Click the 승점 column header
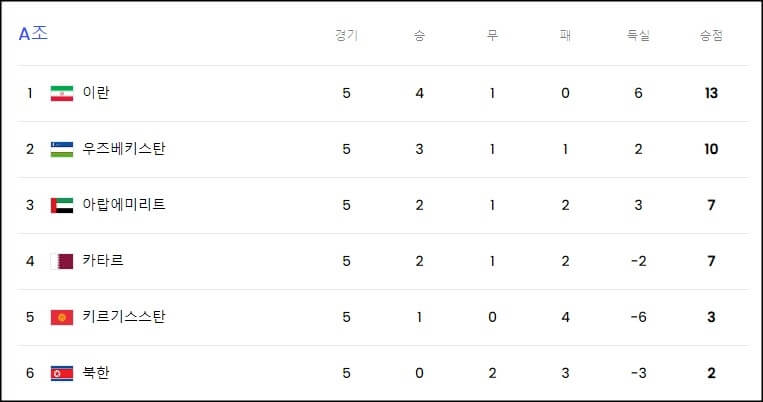The image size is (763, 402). [711, 35]
